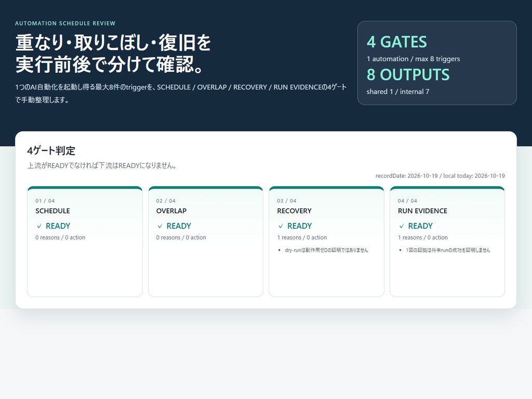
Task: Click the '8 OUTPUTS' summary heading
Action: 408,75
